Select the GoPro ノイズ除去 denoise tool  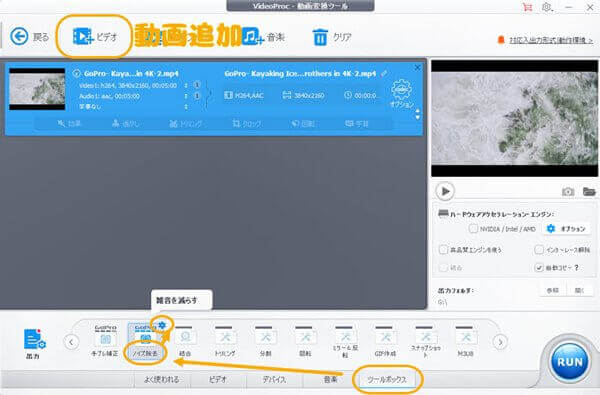[x=145, y=341]
